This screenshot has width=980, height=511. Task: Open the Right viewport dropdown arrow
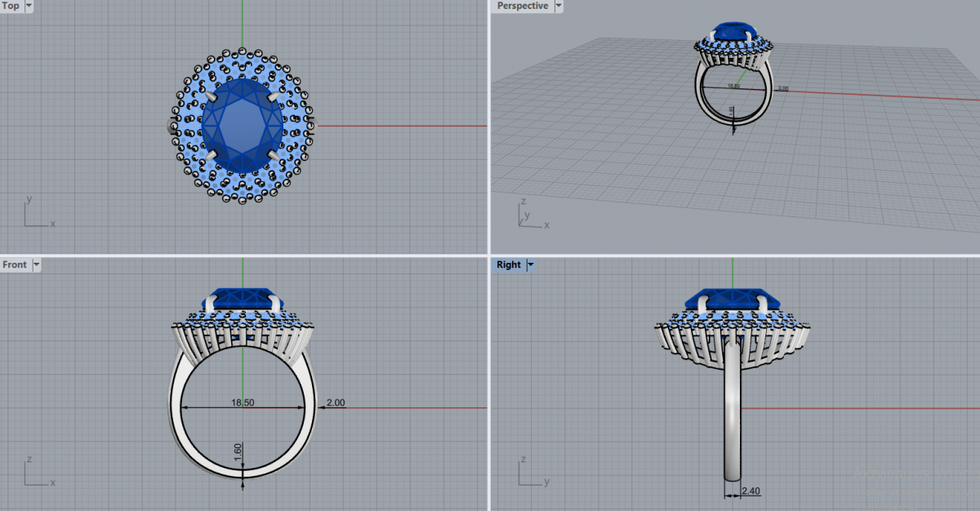click(x=530, y=264)
